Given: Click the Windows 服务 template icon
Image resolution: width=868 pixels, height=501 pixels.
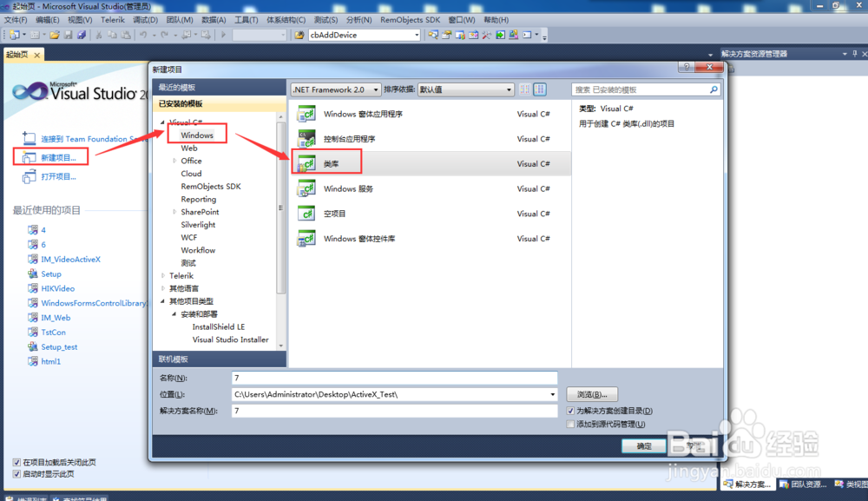Looking at the screenshot, I should [306, 188].
